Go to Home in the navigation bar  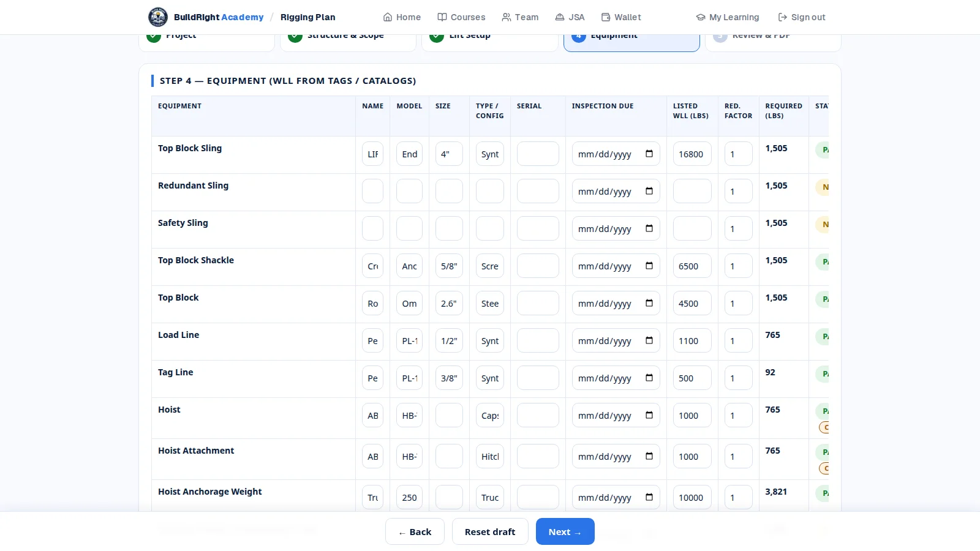pos(402,17)
